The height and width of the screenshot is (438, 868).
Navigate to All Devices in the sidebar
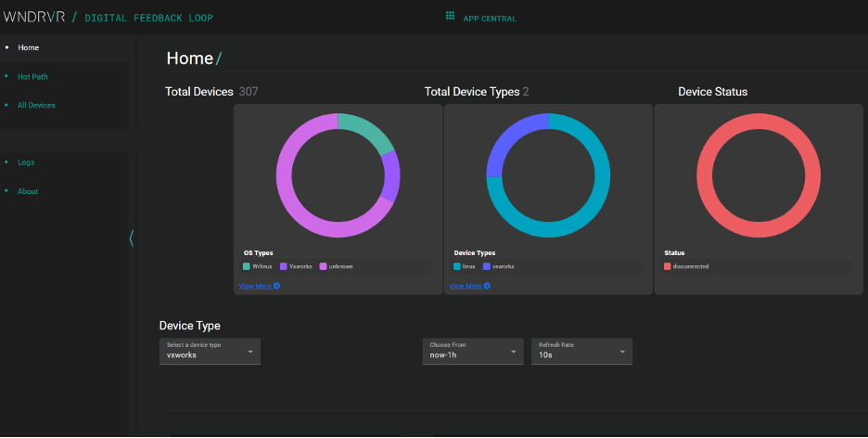coord(36,105)
